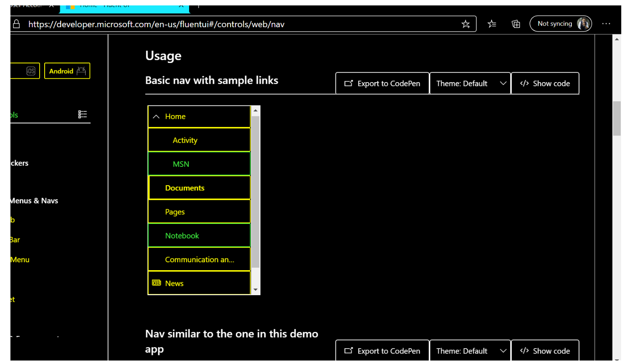Click the Home nav group label
The image size is (627, 364).
click(x=175, y=117)
